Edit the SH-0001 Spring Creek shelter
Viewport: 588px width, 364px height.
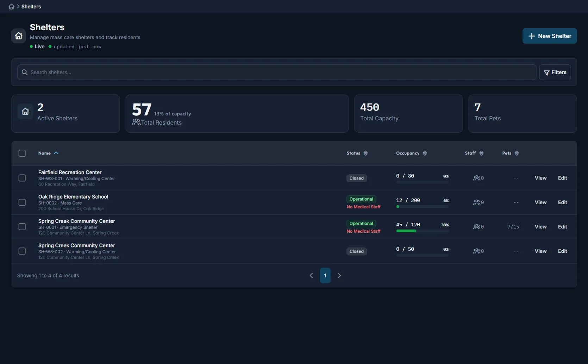(x=562, y=227)
